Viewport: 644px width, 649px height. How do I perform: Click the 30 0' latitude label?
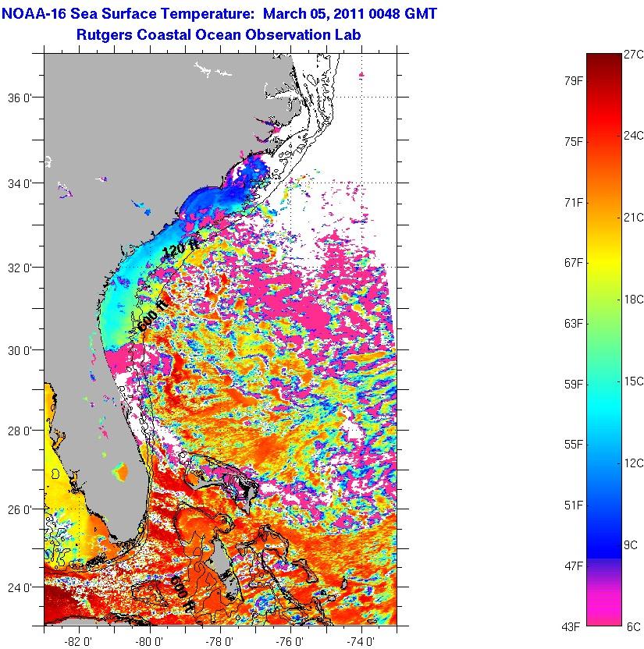(x=20, y=350)
